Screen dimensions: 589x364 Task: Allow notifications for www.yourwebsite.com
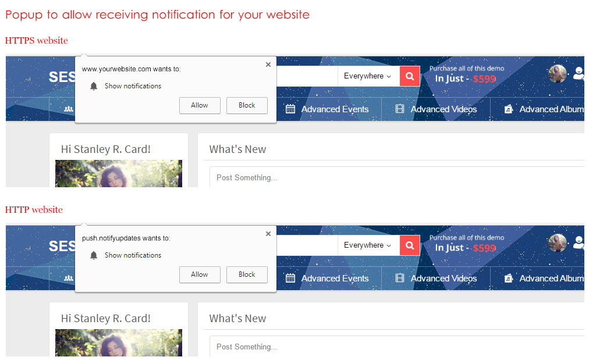click(199, 105)
